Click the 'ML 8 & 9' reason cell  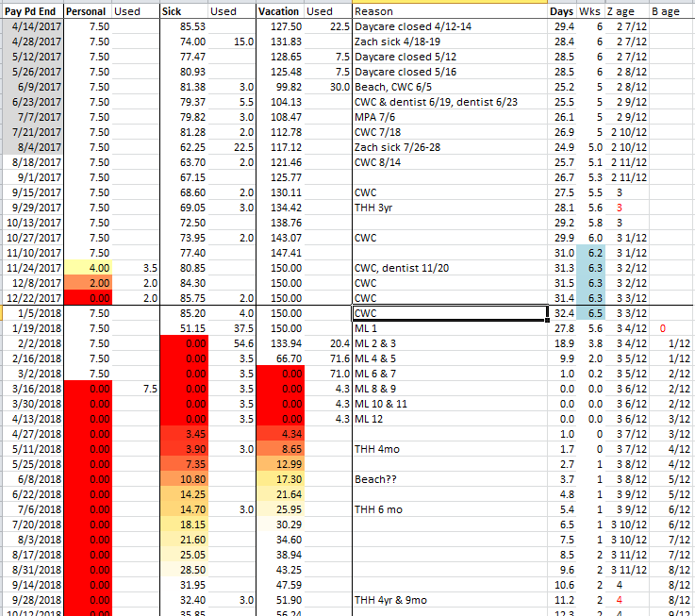pyautogui.click(x=450, y=389)
